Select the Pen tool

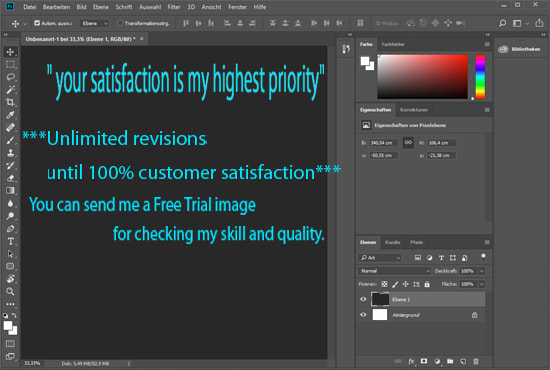10,229
